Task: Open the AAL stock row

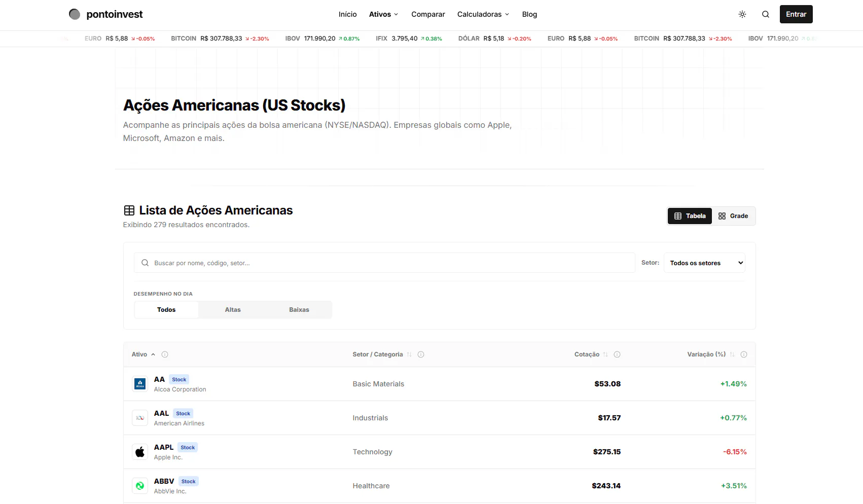Action: [439, 418]
